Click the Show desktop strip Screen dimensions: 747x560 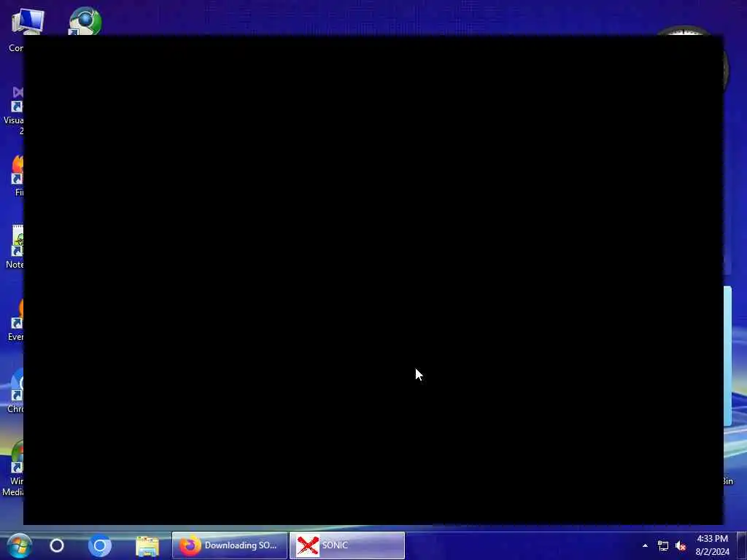[742, 545]
